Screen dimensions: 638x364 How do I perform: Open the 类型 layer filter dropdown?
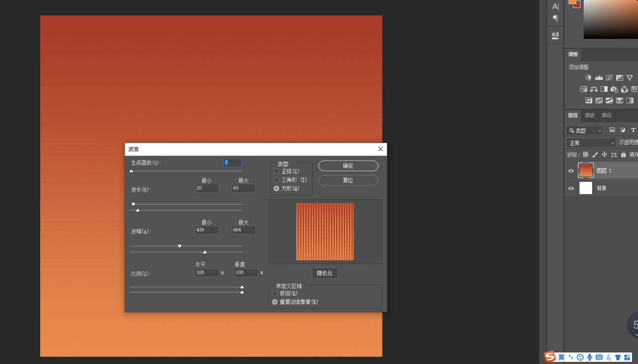tap(584, 130)
